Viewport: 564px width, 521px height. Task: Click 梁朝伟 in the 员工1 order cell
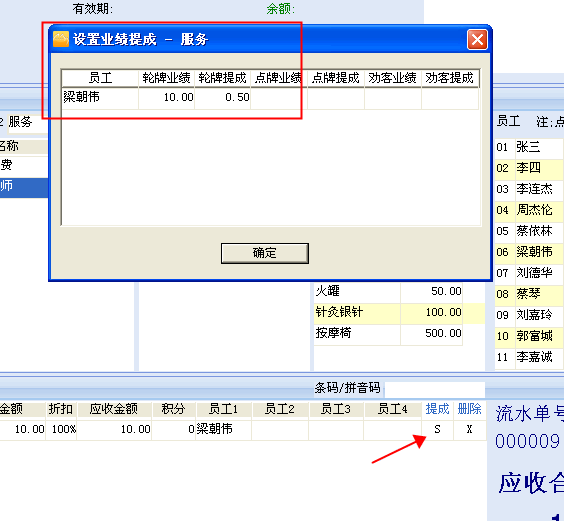tap(223, 429)
